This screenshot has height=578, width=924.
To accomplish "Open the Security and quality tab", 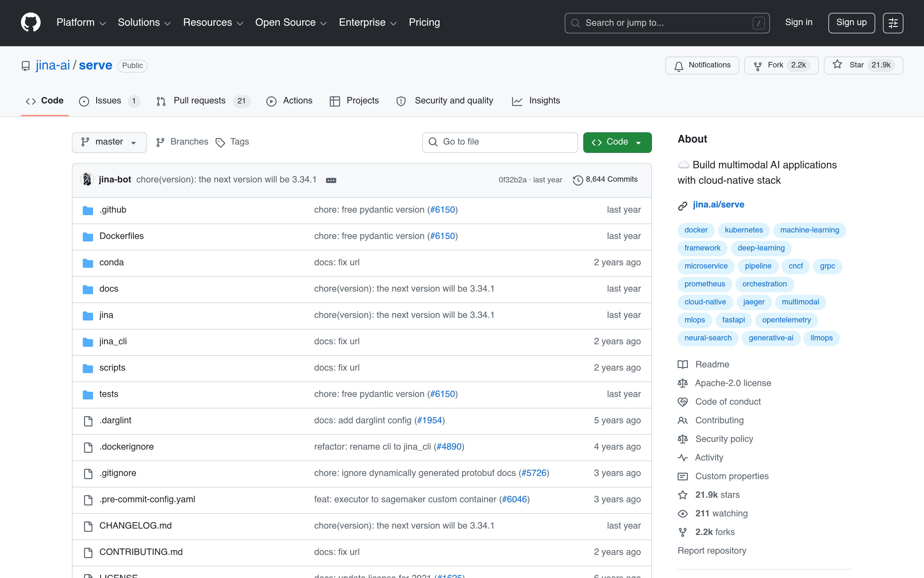I will pyautogui.click(x=445, y=101).
